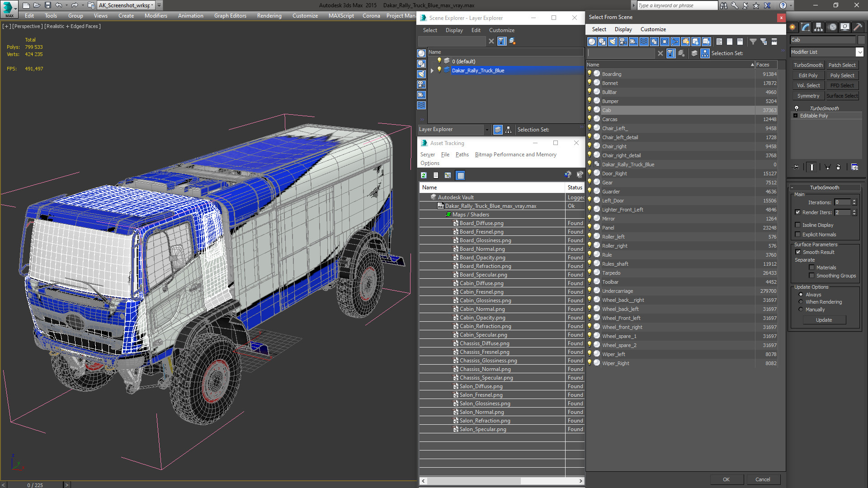
Task: Open Modifiers menu in main menu bar
Action: [x=156, y=16]
